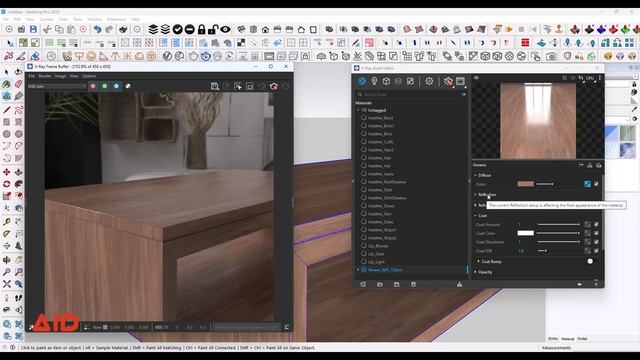Open File menu in V-Ray Frame Buffer
This screenshot has width=640, height=360.
click(x=31, y=76)
